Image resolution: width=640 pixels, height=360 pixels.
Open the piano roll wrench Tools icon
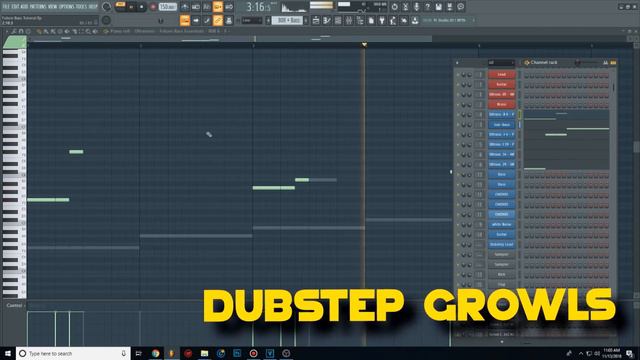click(x=14, y=31)
